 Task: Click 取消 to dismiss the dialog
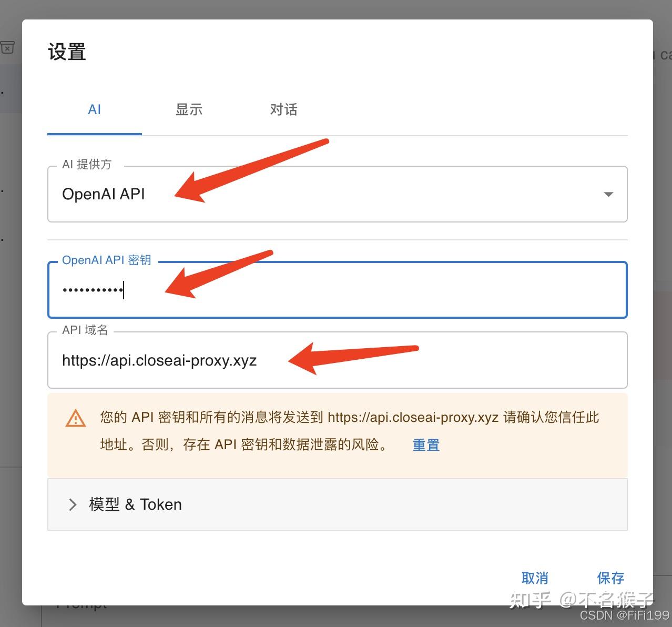pyautogui.click(x=535, y=578)
